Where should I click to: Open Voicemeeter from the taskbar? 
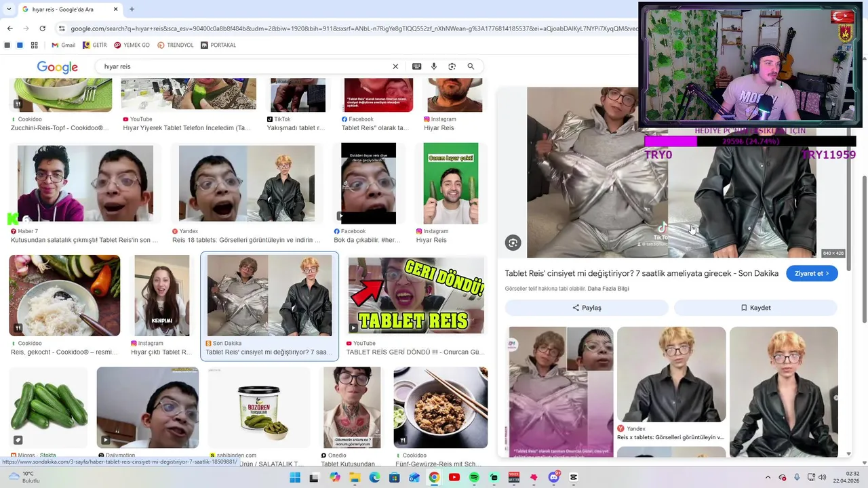[x=514, y=477]
